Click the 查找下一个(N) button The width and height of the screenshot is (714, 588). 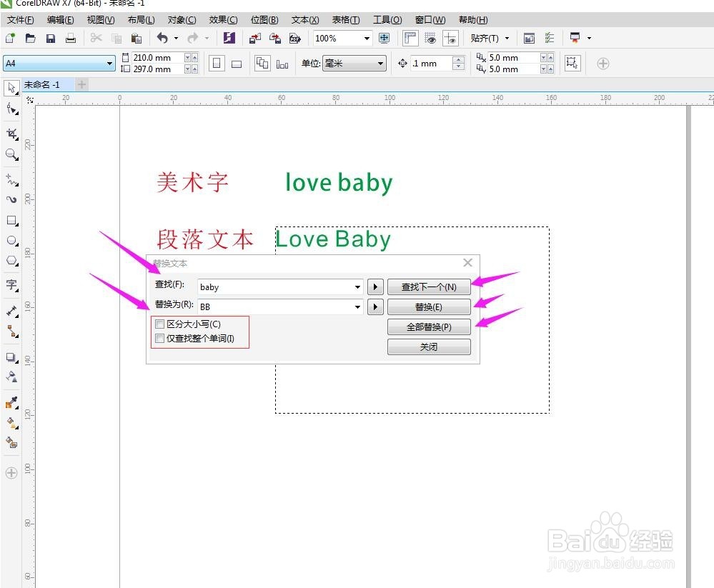pos(429,286)
